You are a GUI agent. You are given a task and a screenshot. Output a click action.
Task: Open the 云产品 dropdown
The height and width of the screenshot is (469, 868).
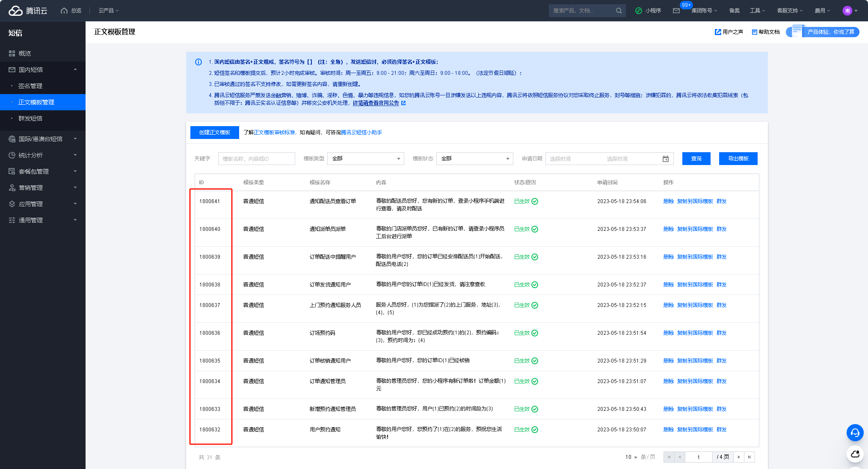[x=109, y=11]
